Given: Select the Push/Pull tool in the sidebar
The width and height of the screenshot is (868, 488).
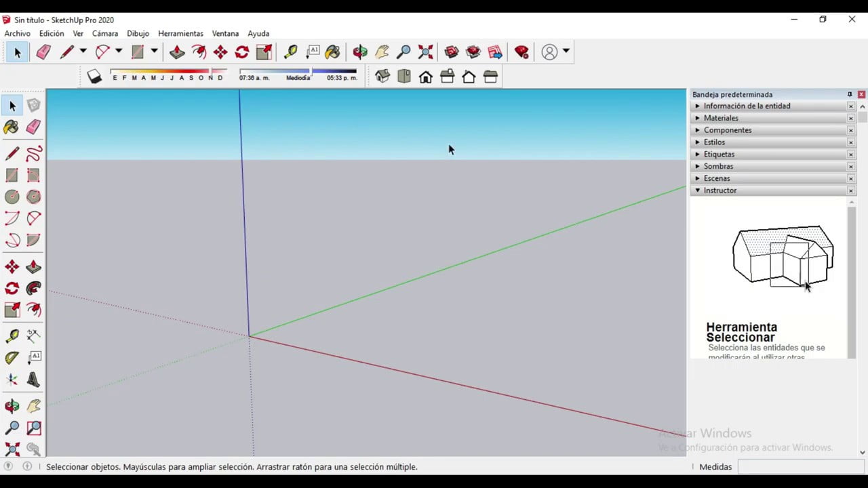Looking at the screenshot, I should coord(33,266).
